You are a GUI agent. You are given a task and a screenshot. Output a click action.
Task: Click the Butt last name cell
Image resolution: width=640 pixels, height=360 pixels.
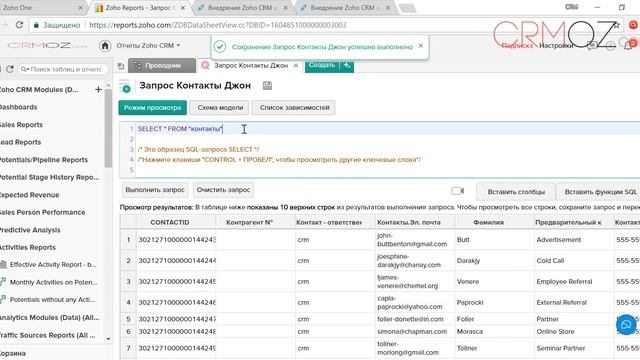click(494, 240)
